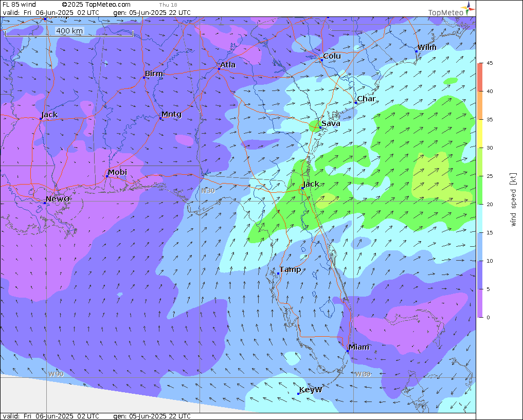Click the TopMeteo logo
This screenshot has width=523, height=420.
(x=452, y=9)
